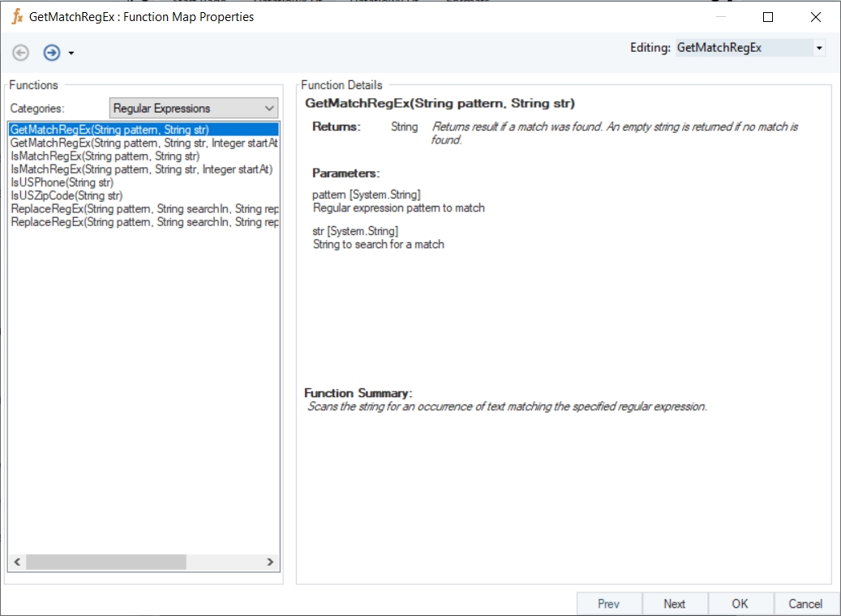The width and height of the screenshot is (841, 616).
Task: Click the Cancel button
Action: tap(805, 604)
